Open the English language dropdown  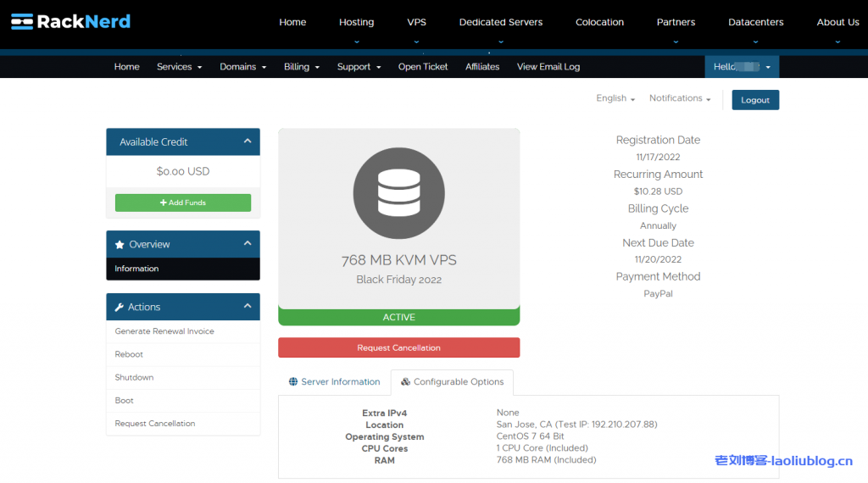(x=615, y=98)
